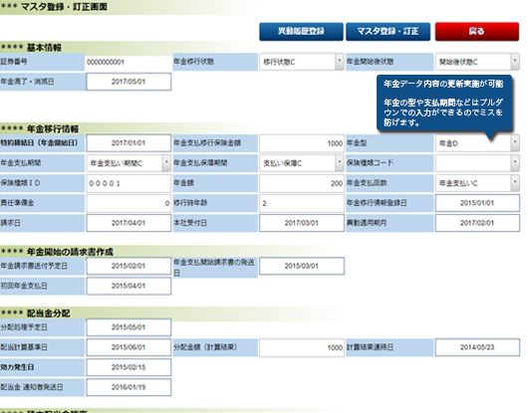The image size is (532, 413).
Task: Click the 年金支払移行保険金額 input field
Action: point(302,143)
